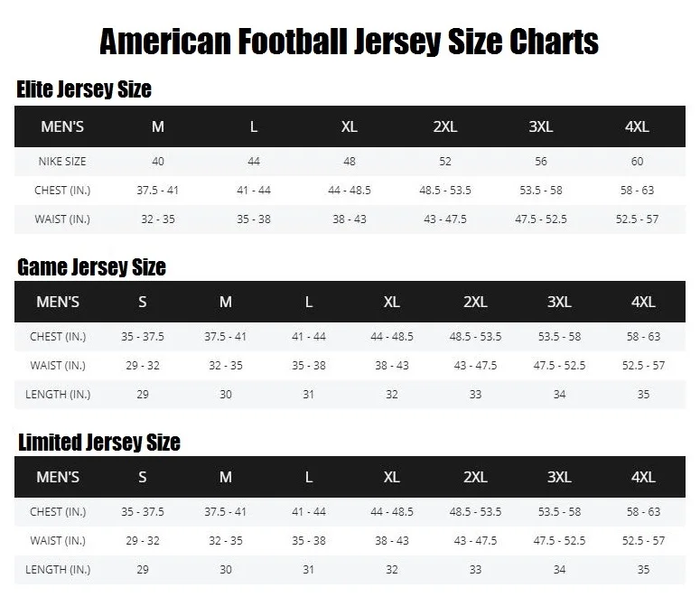Viewport: 700px width, 597px height.
Task: Select the Elite Jersey Size heading
Action: point(84,89)
